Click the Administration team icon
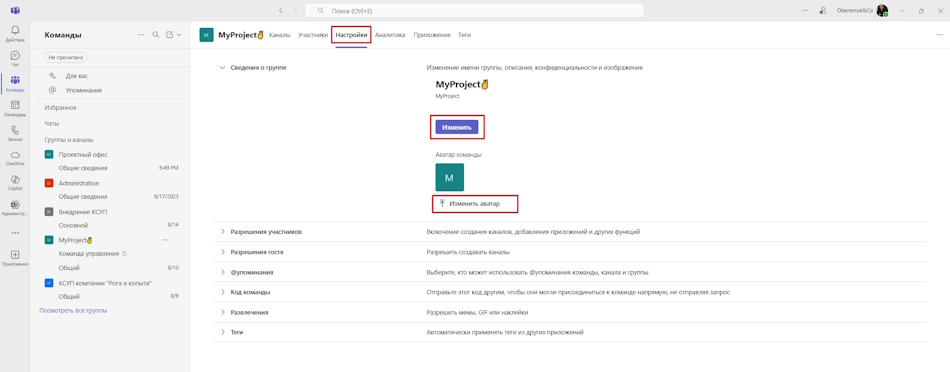950x372 pixels. click(49, 183)
